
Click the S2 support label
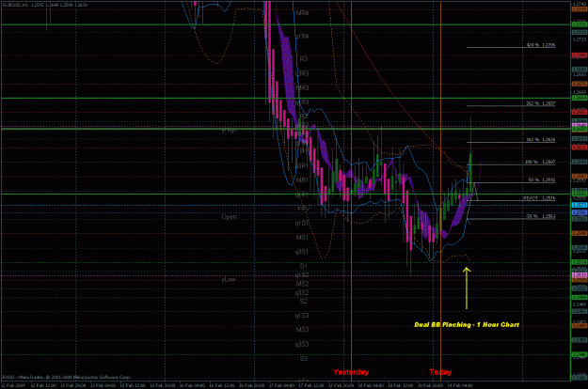point(304,301)
